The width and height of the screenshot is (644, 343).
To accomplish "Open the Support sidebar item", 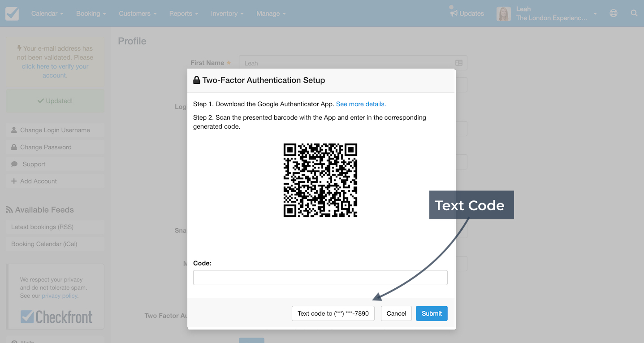I will click(x=55, y=164).
